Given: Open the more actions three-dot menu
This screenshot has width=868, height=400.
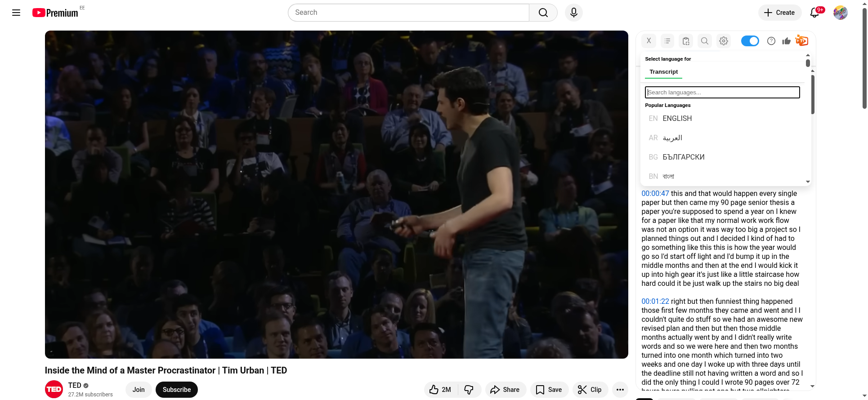Looking at the screenshot, I should [x=620, y=390].
